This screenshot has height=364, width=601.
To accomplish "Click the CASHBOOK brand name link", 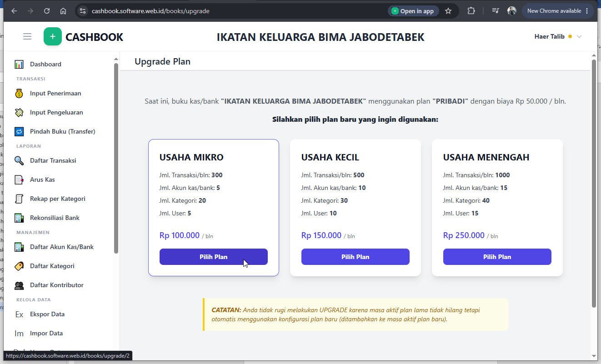I will pyautogui.click(x=94, y=37).
